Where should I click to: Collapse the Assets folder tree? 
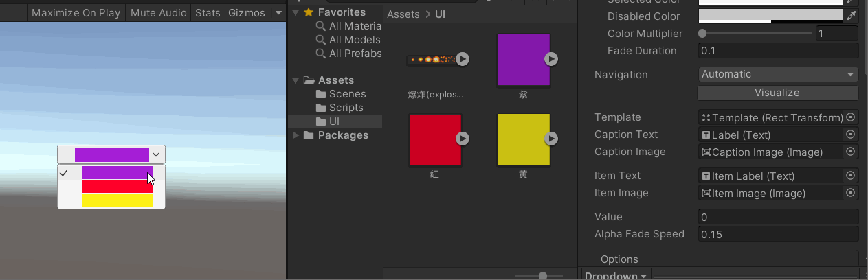click(x=296, y=80)
